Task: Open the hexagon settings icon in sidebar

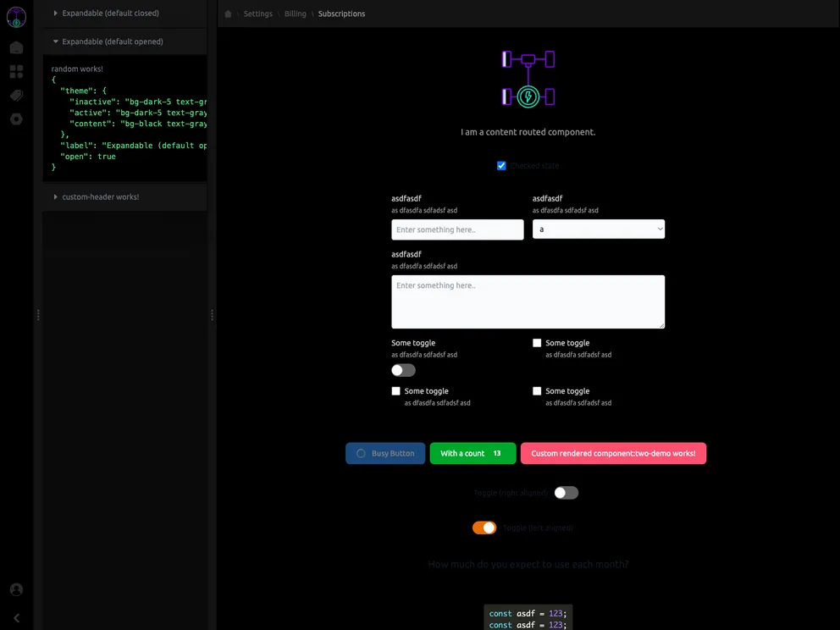Action: click(16, 119)
